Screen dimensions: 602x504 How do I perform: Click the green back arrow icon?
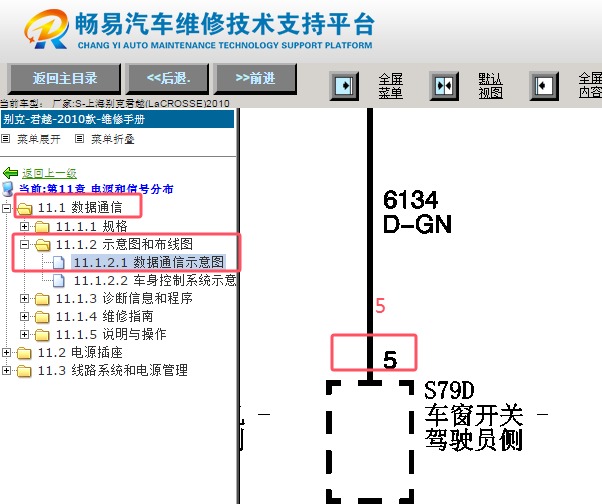point(10,173)
